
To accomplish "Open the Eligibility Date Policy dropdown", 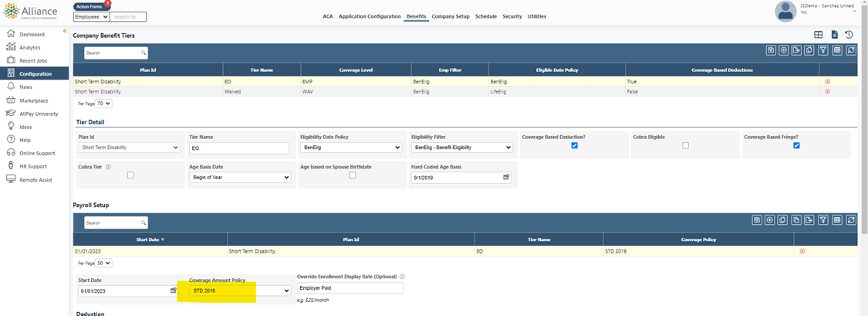I will coord(351,148).
